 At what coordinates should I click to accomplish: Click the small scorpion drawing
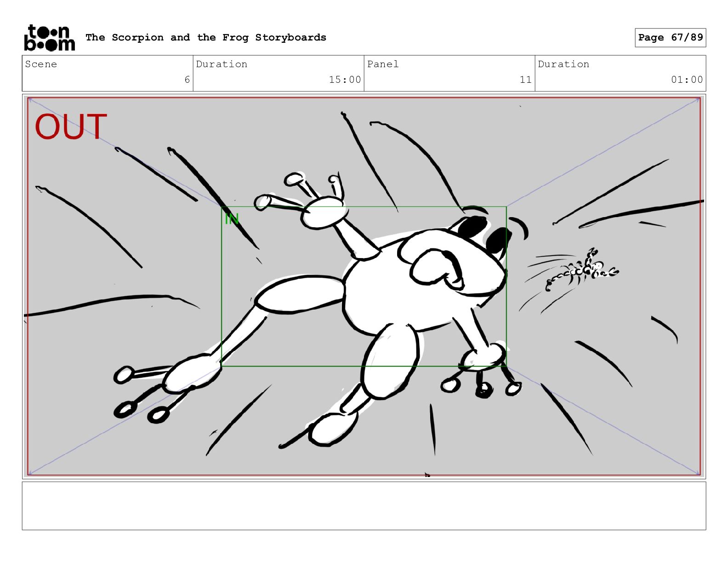click(581, 270)
